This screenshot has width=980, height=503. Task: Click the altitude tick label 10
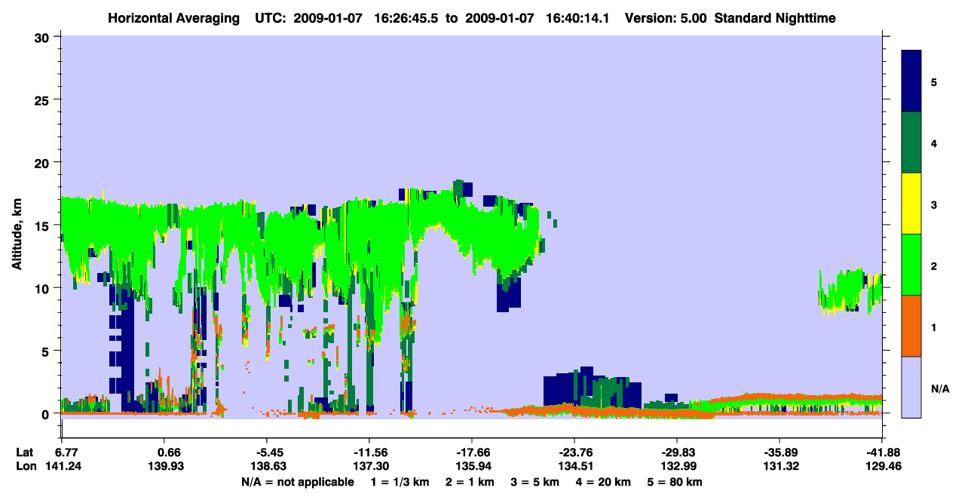44,288
